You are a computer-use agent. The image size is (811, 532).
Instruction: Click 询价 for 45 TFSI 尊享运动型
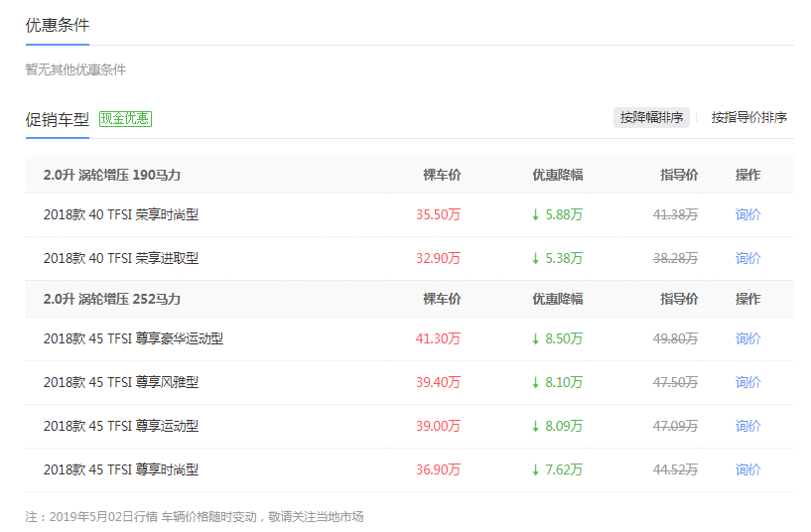(747, 426)
